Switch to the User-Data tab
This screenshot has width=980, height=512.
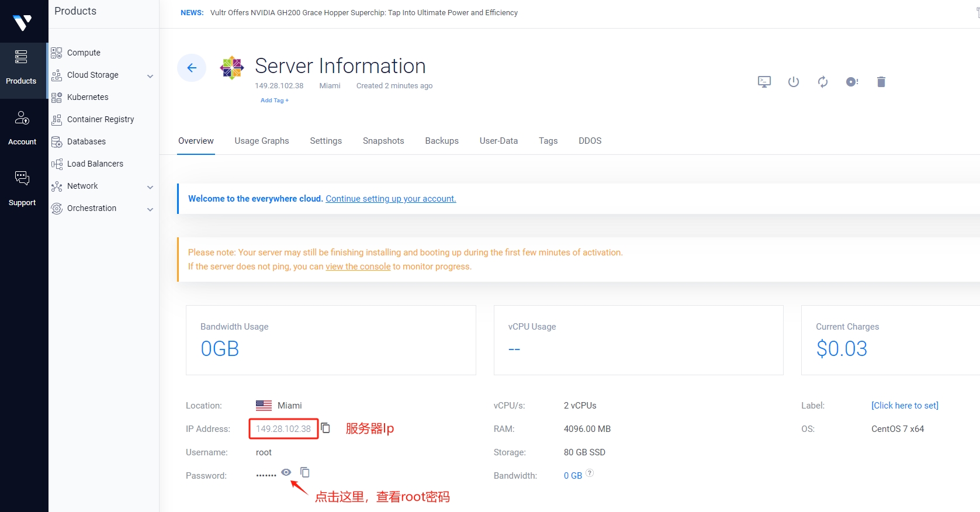click(x=498, y=141)
